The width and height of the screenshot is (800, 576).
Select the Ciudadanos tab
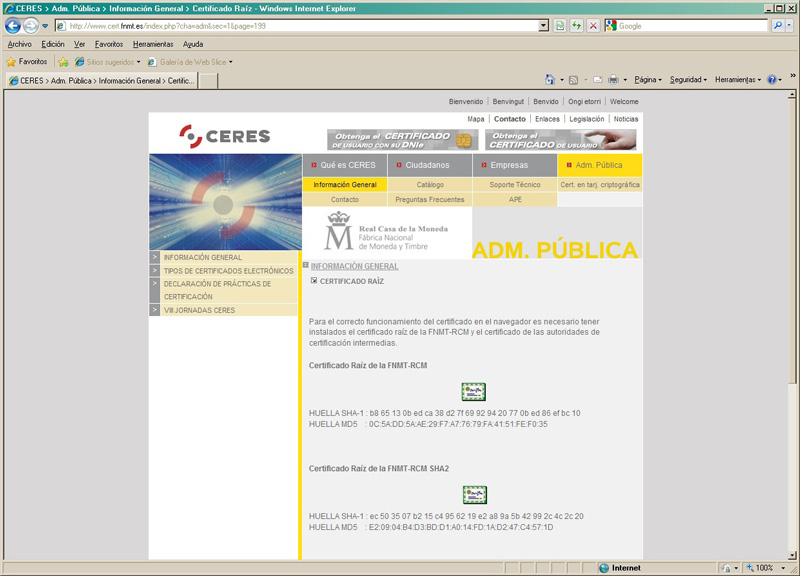430,165
